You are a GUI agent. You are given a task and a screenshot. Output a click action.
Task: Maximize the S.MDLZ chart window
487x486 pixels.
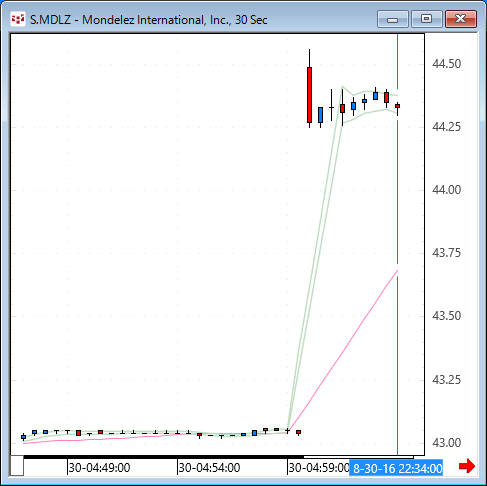pyautogui.click(x=427, y=19)
